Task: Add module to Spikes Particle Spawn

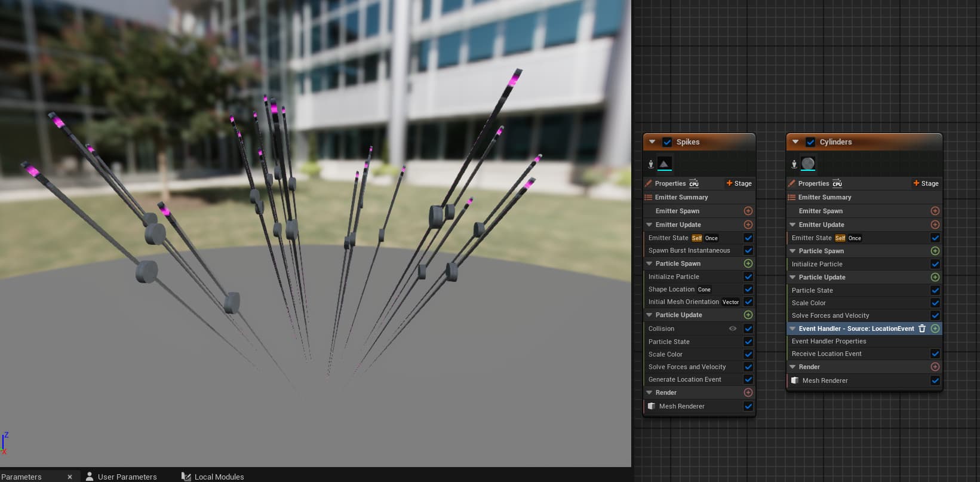Action: [748, 263]
